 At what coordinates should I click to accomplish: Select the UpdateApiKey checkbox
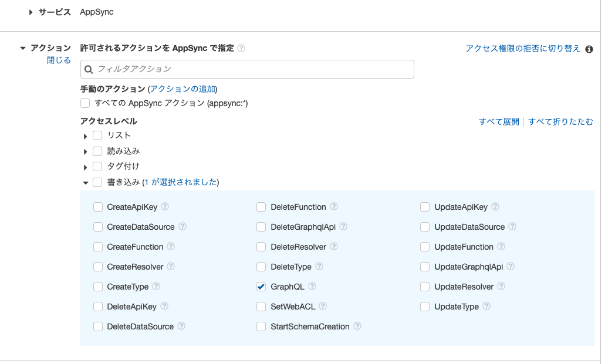(x=425, y=207)
